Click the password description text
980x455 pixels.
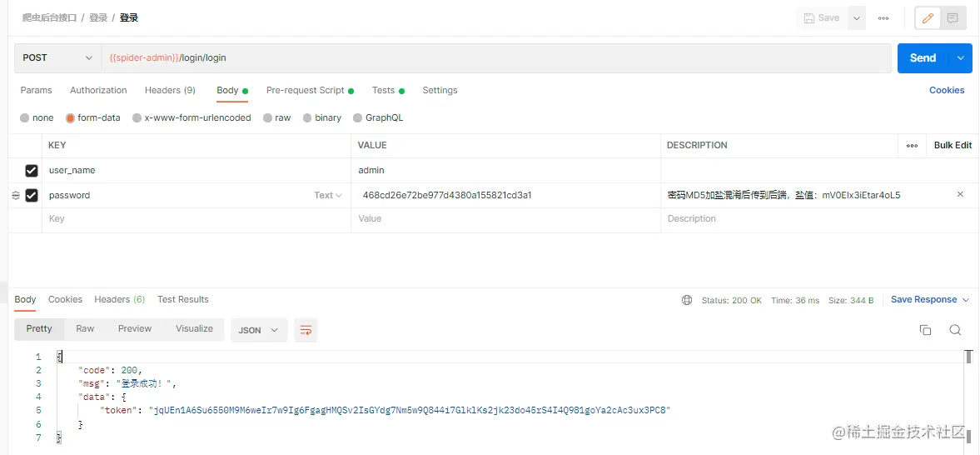[784, 195]
